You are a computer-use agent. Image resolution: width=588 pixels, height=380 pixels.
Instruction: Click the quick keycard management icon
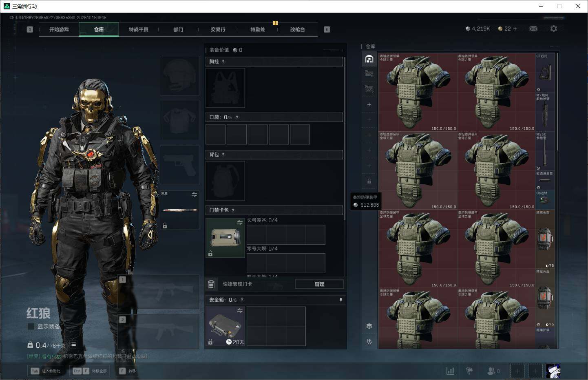tap(211, 284)
